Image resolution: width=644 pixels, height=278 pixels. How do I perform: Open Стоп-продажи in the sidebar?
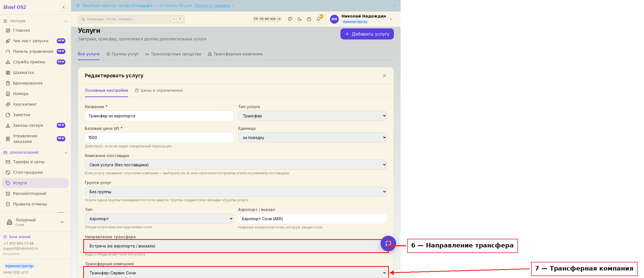(x=35, y=172)
